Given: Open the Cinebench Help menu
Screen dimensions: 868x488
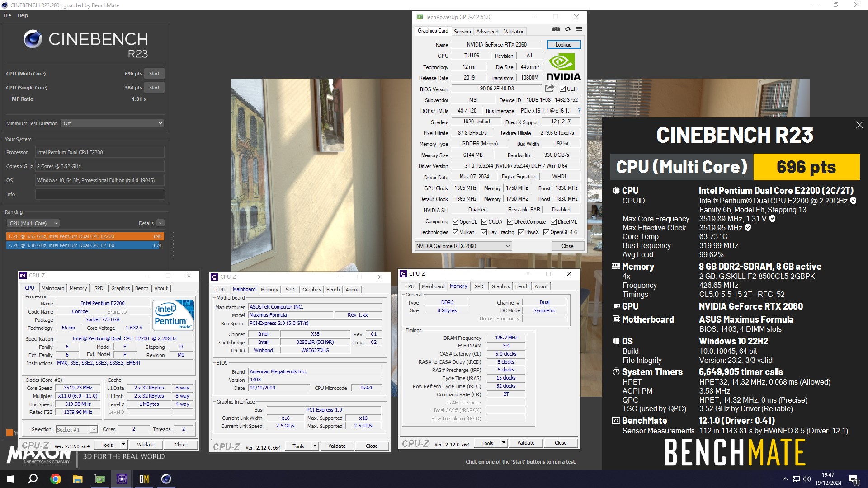Looking at the screenshot, I should pos(23,15).
